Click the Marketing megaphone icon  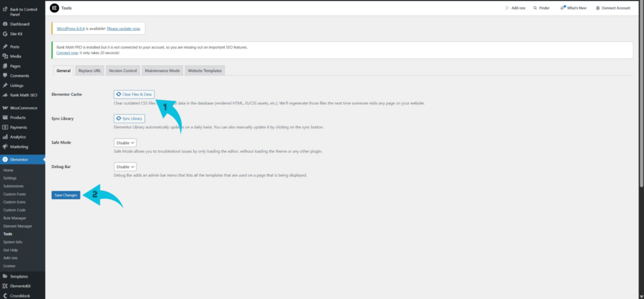pyautogui.click(x=5, y=147)
